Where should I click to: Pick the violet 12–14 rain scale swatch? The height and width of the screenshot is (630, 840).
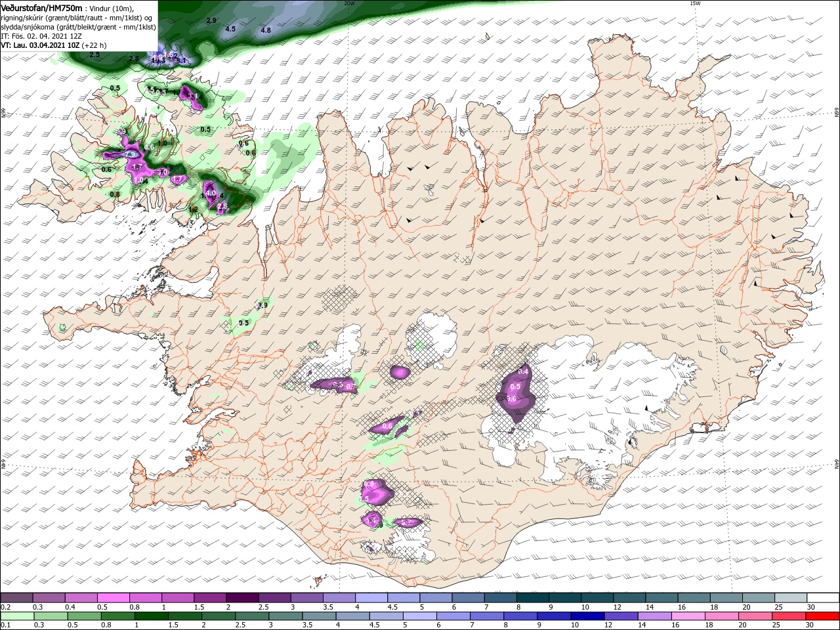(620, 616)
